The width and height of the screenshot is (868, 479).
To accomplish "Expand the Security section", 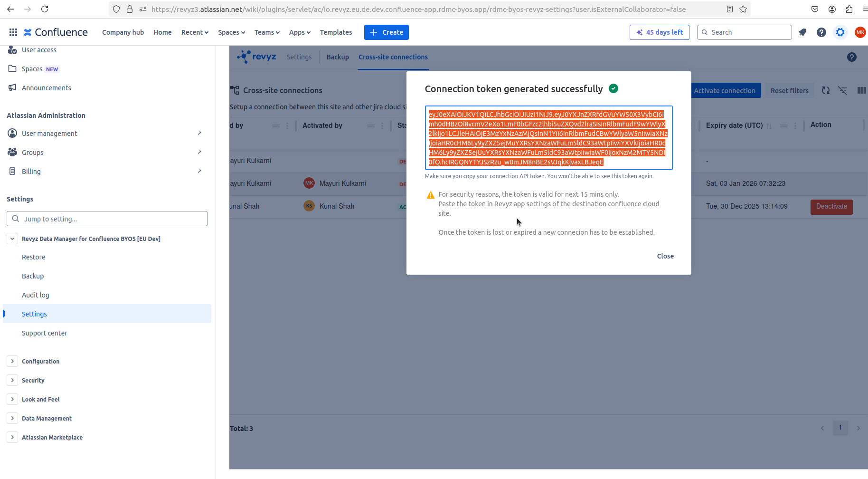I will click(x=12, y=380).
